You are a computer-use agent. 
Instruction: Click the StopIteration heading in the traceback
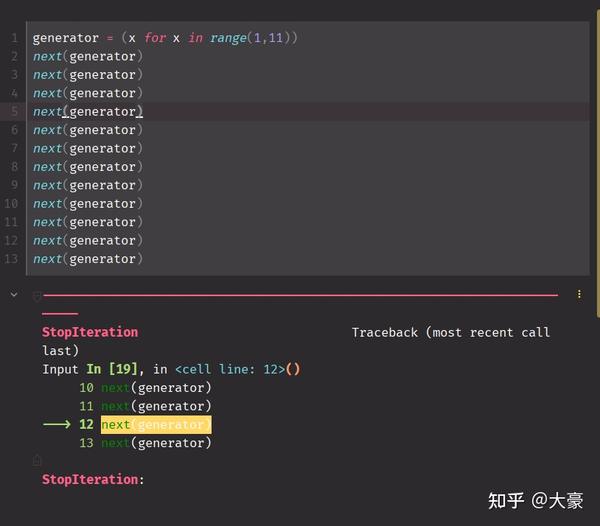(x=90, y=332)
